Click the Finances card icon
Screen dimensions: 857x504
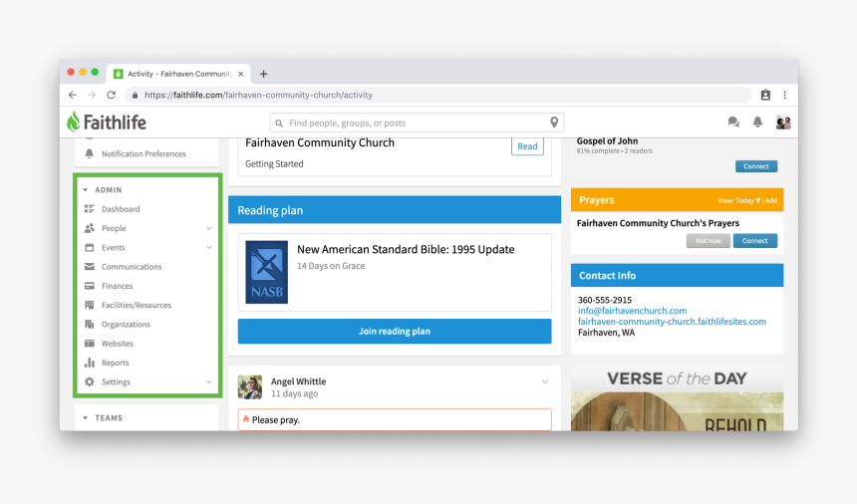(x=90, y=286)
